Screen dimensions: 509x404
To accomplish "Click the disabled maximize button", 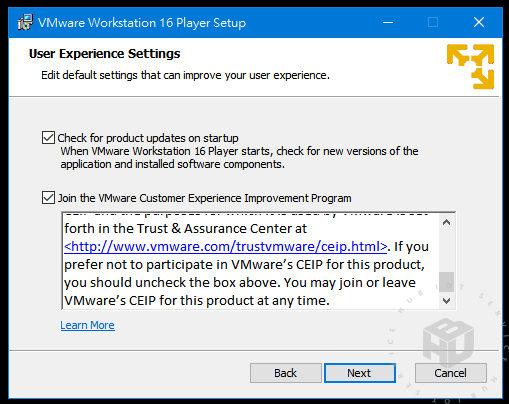I will coord(433,22).
